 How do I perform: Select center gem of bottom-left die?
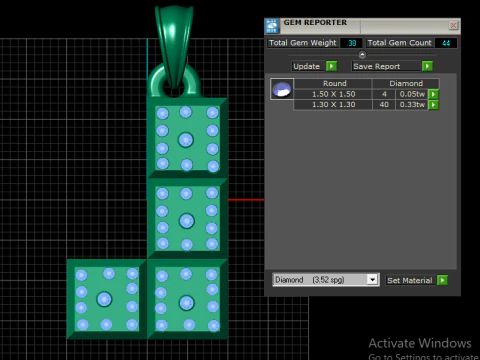[x=104, y=299]
